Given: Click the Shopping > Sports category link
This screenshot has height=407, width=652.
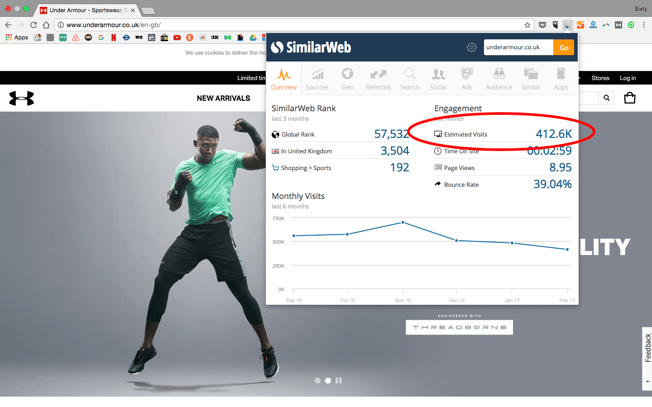Looking at the screenshot, I should point(306,168).
